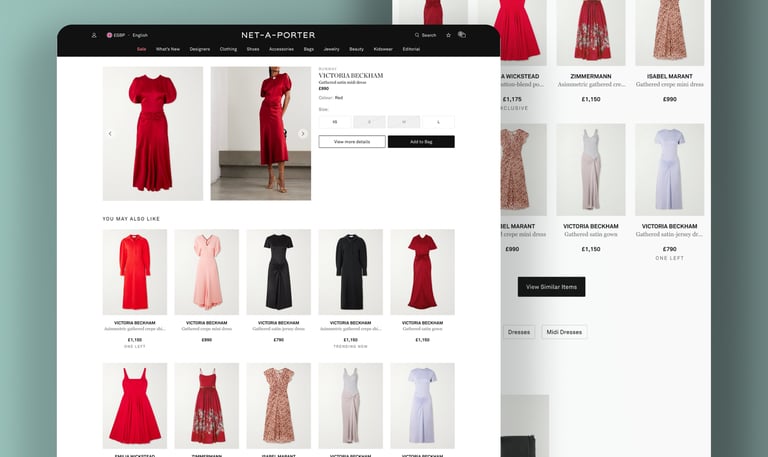Go to the NET-A-PORTER home logo
The image size is (768, 457).
pyautogui.click(x=278, y=35)
